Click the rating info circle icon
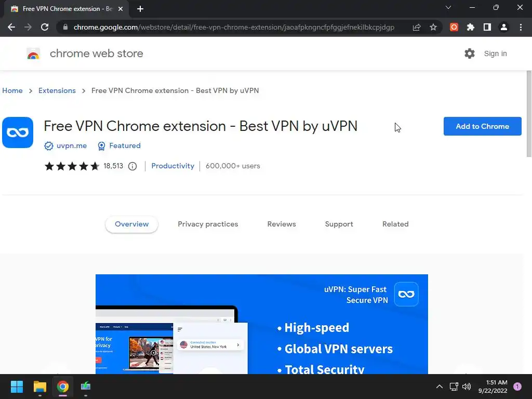The height and width of the screenshot is (399, 532). tap(132, 166)
